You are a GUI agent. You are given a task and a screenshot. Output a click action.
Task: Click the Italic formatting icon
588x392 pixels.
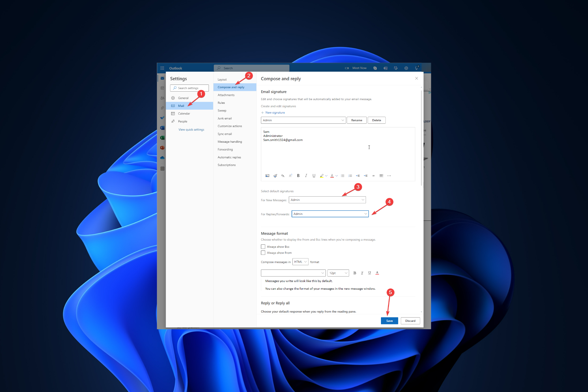306,175
